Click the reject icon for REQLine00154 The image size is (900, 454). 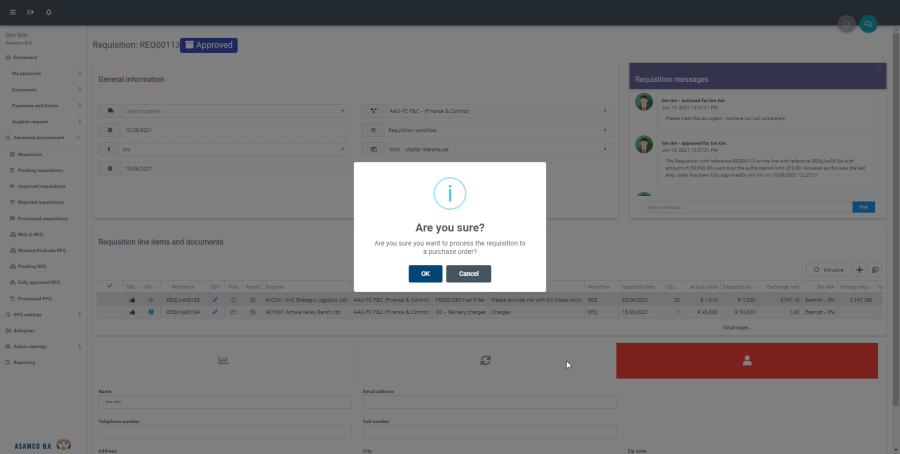(x=253, y=312)
